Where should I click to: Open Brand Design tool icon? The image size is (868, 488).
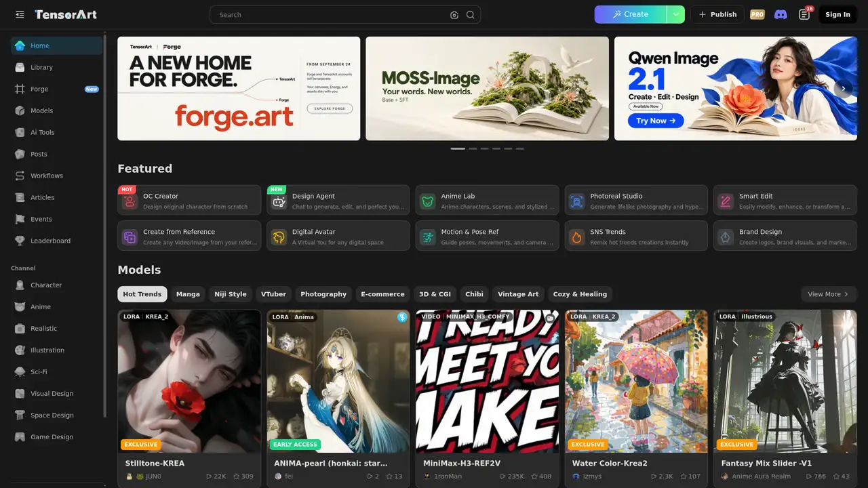click(726, 237)
